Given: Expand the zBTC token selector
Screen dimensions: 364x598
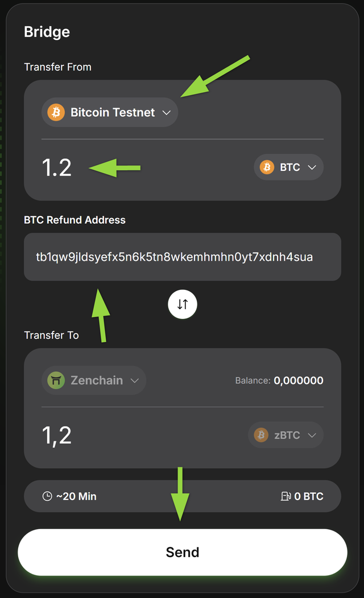Looking at the screenshot, I should pyautogui.click(x=311, y=435).
